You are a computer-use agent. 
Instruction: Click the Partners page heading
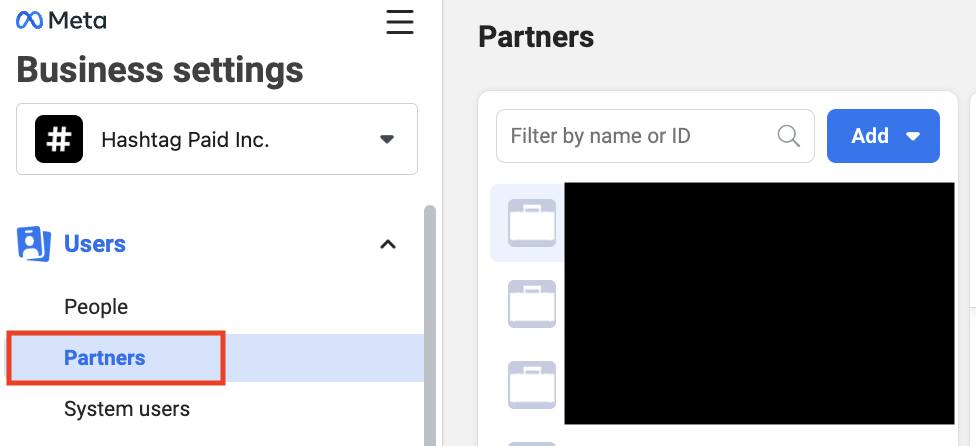536,37
